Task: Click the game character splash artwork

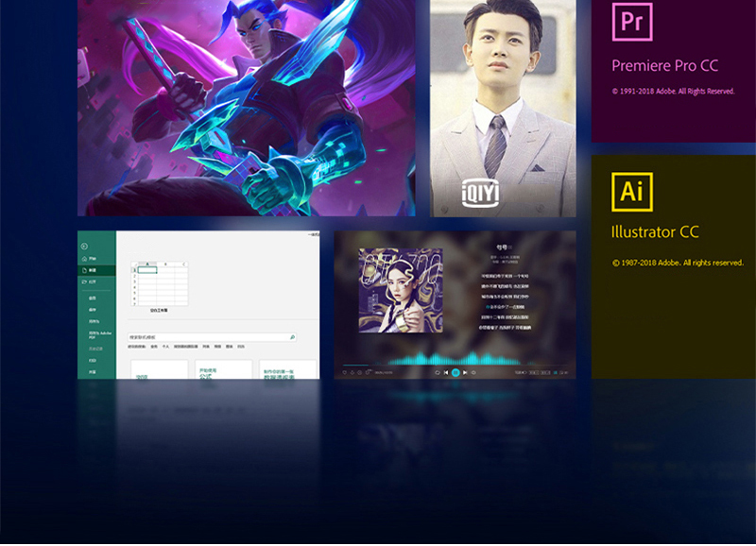Action: click(247, 108)
